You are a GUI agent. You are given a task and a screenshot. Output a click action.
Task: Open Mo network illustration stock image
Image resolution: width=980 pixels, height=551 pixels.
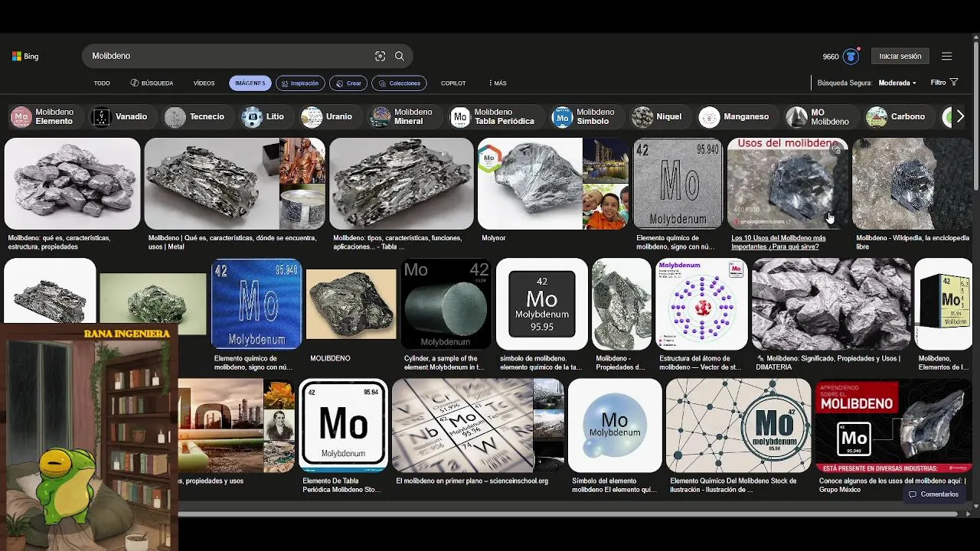click(x=738, y=425)
